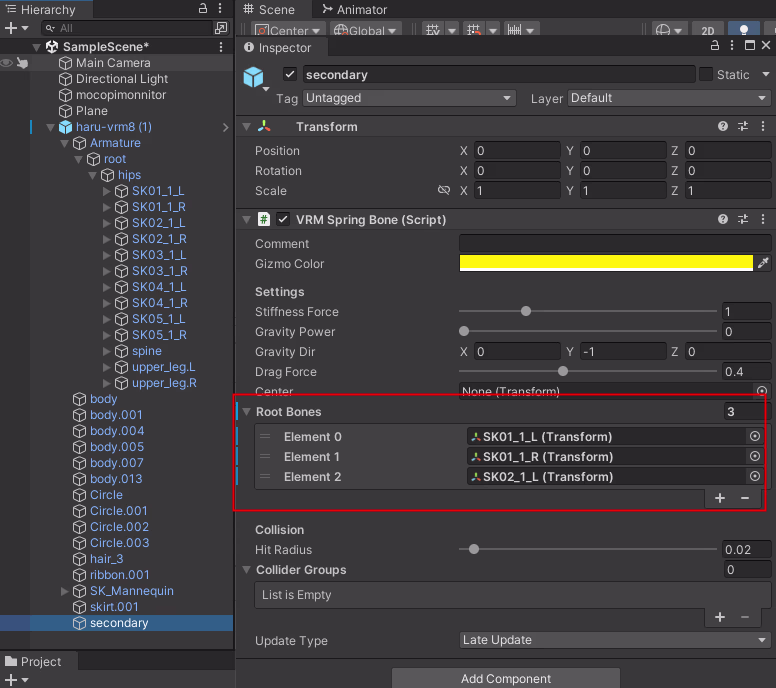The image size is (776, 688).
Task: Adjust the Hit Radius slider
Action: pos(587,549)
